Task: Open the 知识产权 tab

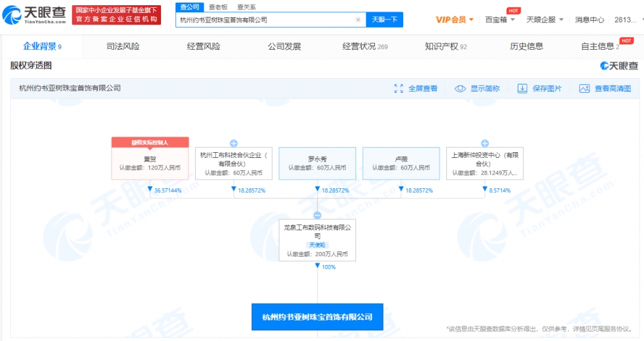Action: click(x=446, y=46)
